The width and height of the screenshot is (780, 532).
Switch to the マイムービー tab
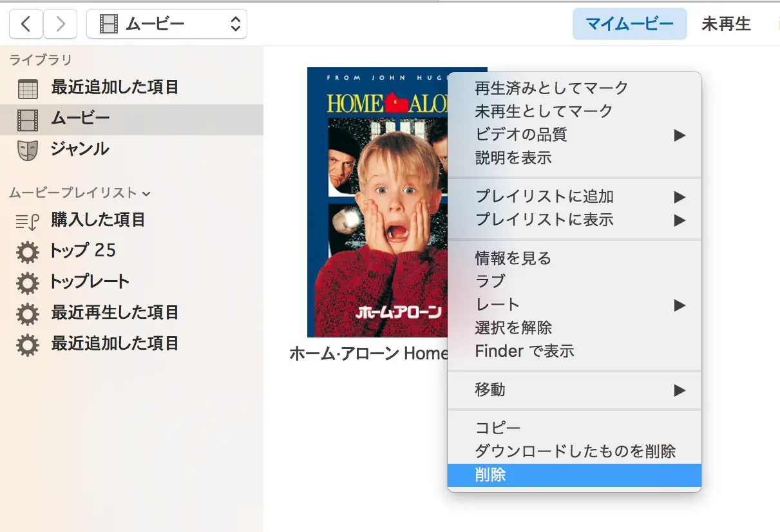pos(629,24)
